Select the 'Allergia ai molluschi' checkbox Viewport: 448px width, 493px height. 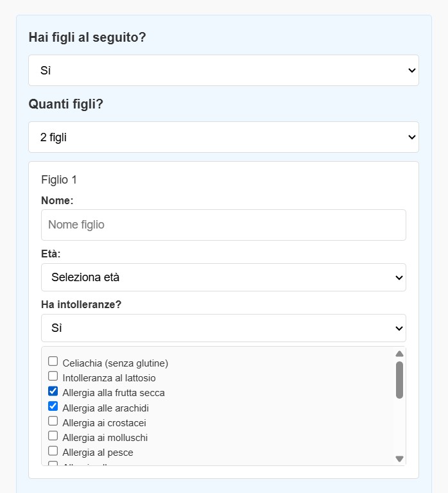[53, 437]
